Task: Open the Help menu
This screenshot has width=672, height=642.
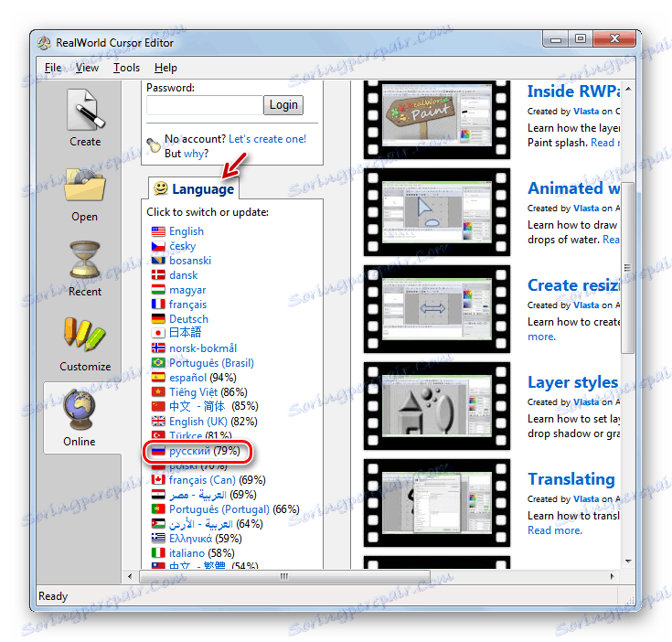Action: pyautogui.click(x=165, y=68)
